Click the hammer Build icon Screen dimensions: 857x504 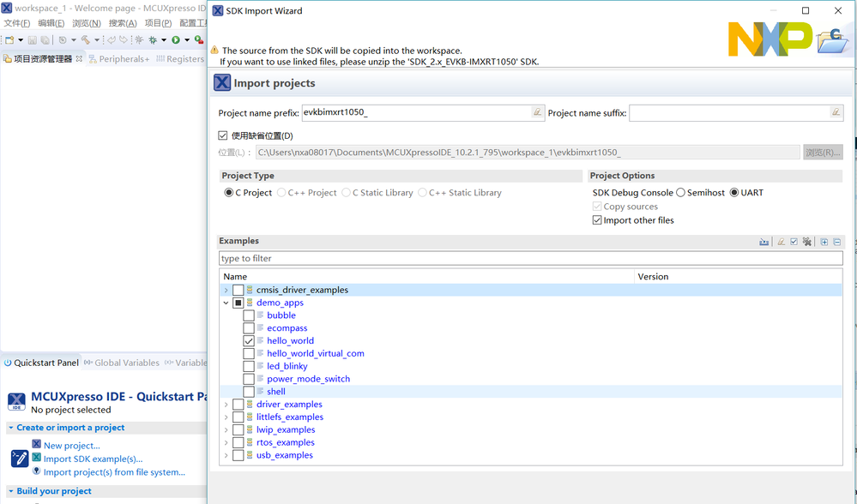86,40
